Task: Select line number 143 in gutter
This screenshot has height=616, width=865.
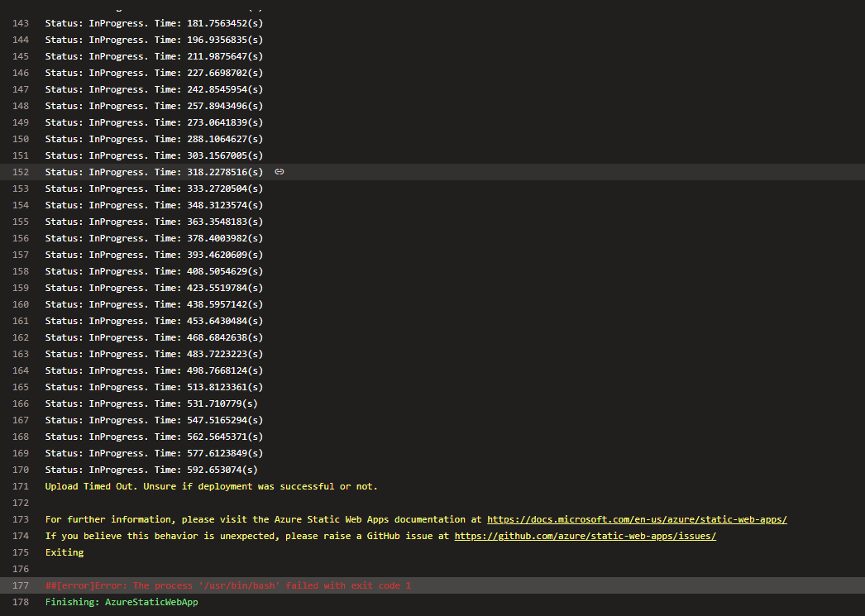Action: pyautogui.click(x=21, y=23)
